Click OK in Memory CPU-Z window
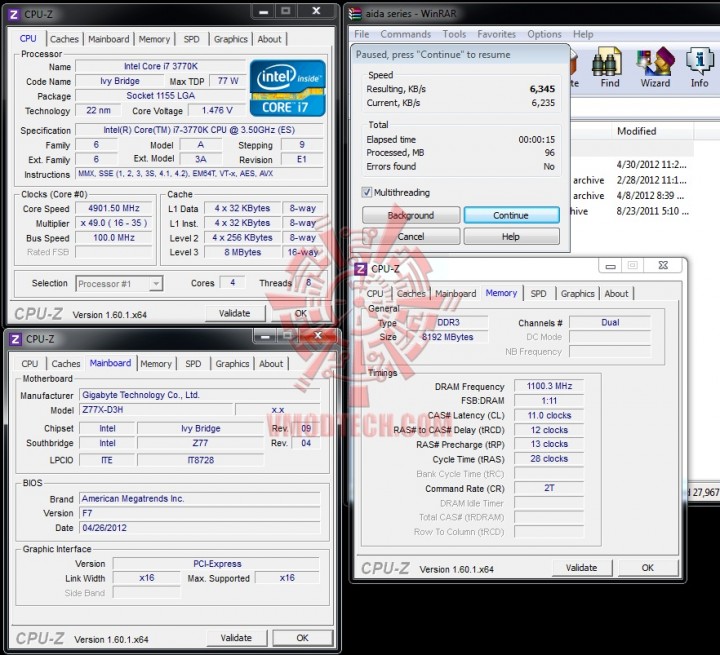The width and height of the screenshot is (720, 655). (647, 568)
